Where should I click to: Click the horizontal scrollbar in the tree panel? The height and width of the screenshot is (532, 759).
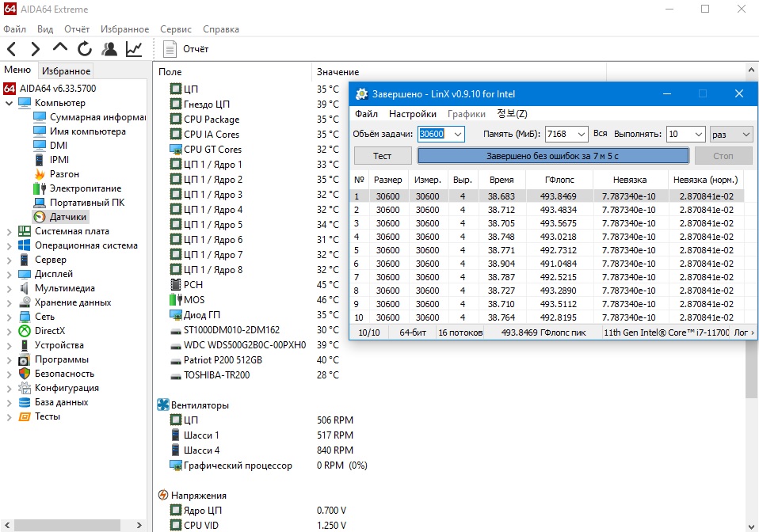tap(67, 525)
